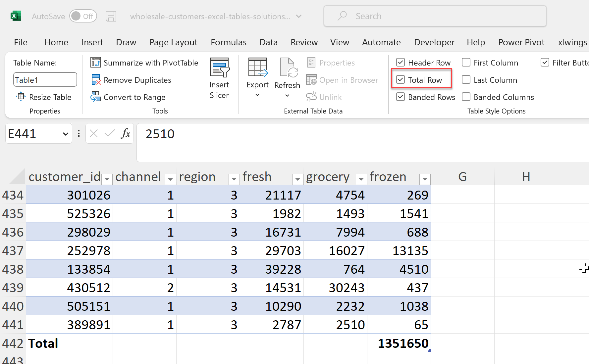589x364 pixels.
Task: Click inside the Table Name field
Action: [x=45, y=79]
